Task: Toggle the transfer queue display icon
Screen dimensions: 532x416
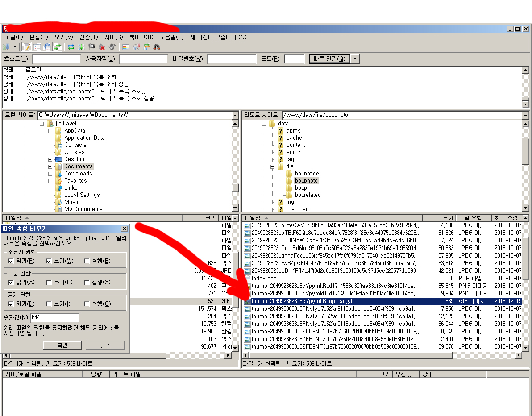Action: 58,47
